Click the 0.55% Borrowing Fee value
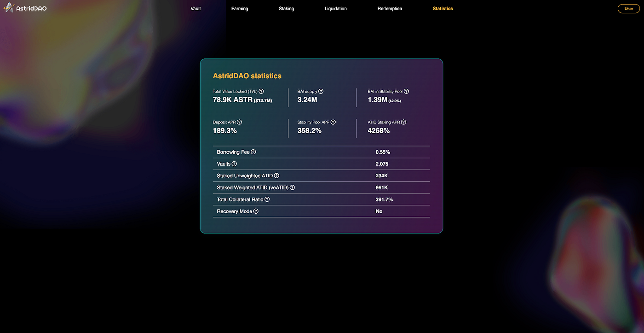This screenshot has height=333, width=644. (383, 152)
